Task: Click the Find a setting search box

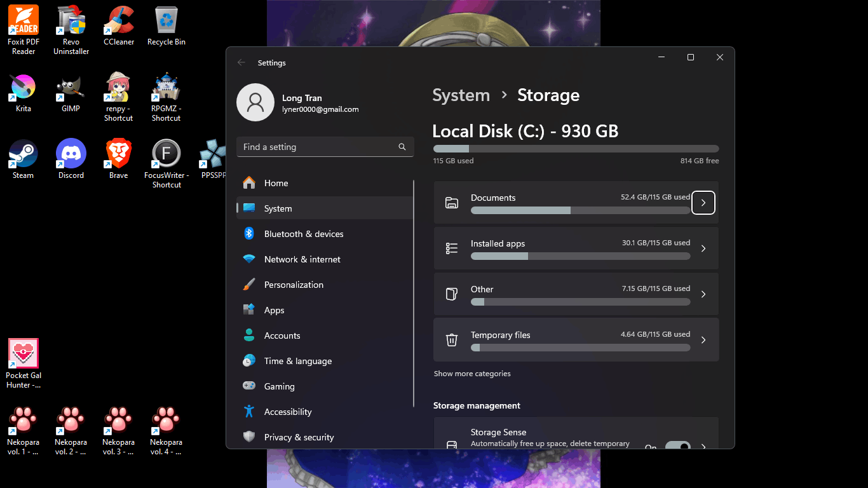Action: (x=325, y=147)
